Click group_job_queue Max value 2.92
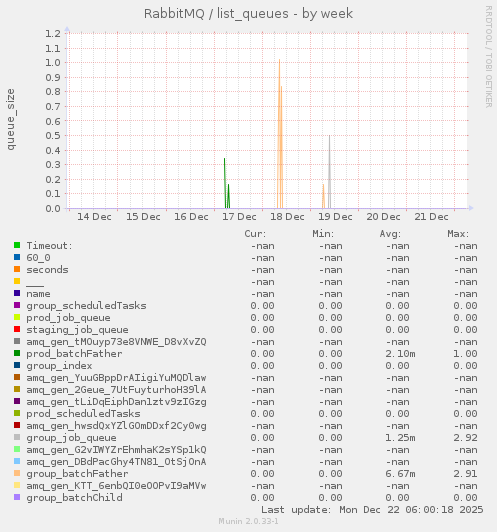The width and height of the screenshot is (497, 532). click(465, 438)
